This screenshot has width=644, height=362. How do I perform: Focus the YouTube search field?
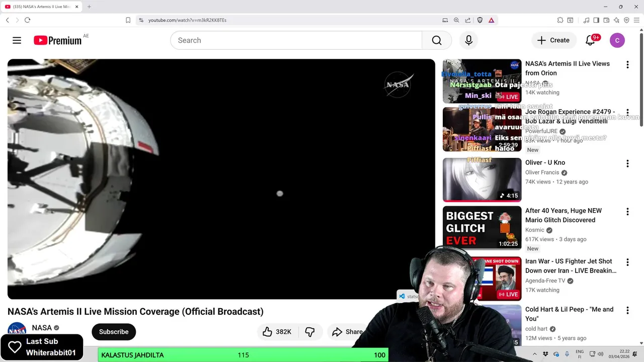[296, 40]
